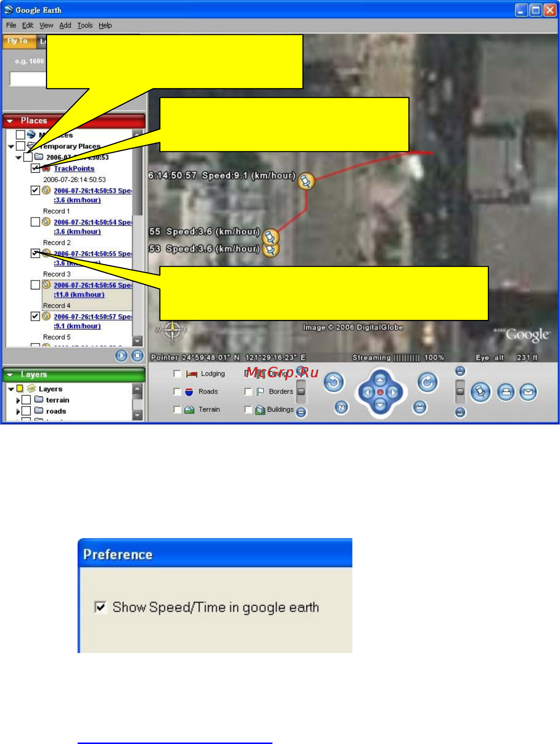Collapse the Places panel header arrow
The image size is (560, 744).
pos(10,121)
